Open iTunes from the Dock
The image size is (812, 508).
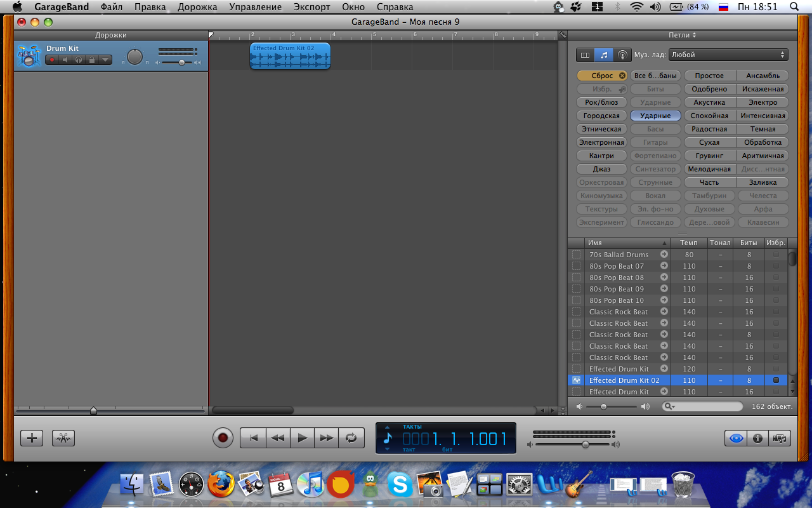pos(310,485)
